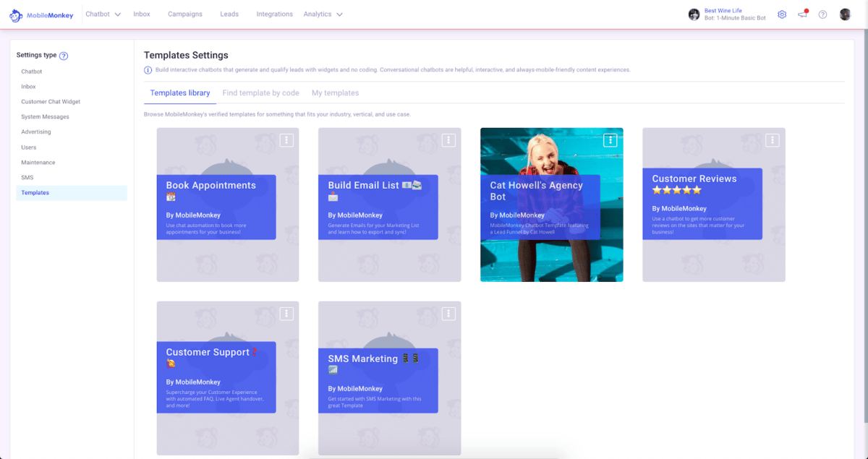Switch to Find template by code tab
The image size is (868, 459).
(261, 93)
